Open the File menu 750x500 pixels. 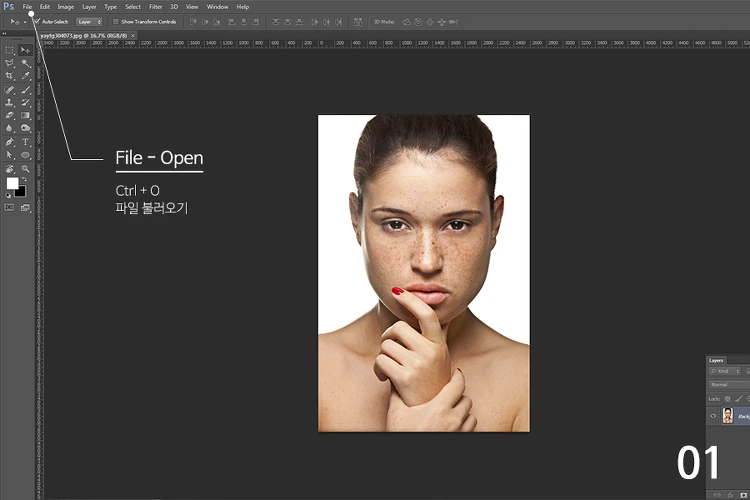click(x=28, y=7)
